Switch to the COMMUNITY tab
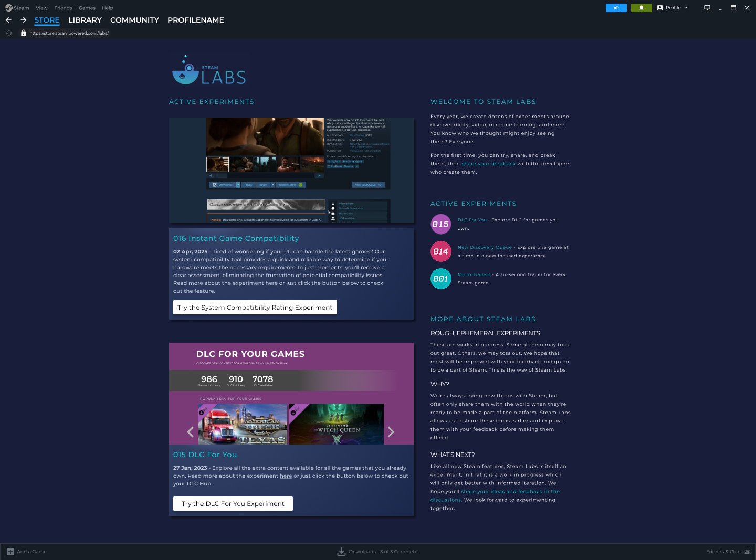Image resolution: width=756 pixels, height=560 pixels. click(134, 20)
